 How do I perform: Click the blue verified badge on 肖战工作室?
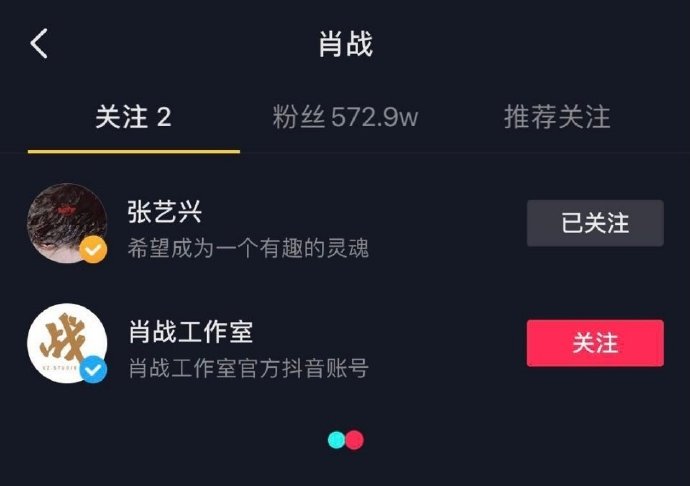[x=94, y=370]
